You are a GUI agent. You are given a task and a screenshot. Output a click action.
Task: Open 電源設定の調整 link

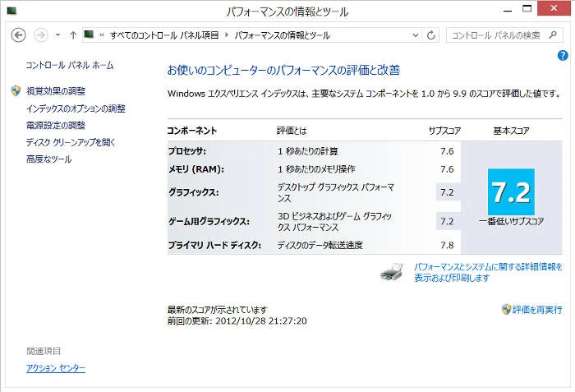click(x=56, y=126)
